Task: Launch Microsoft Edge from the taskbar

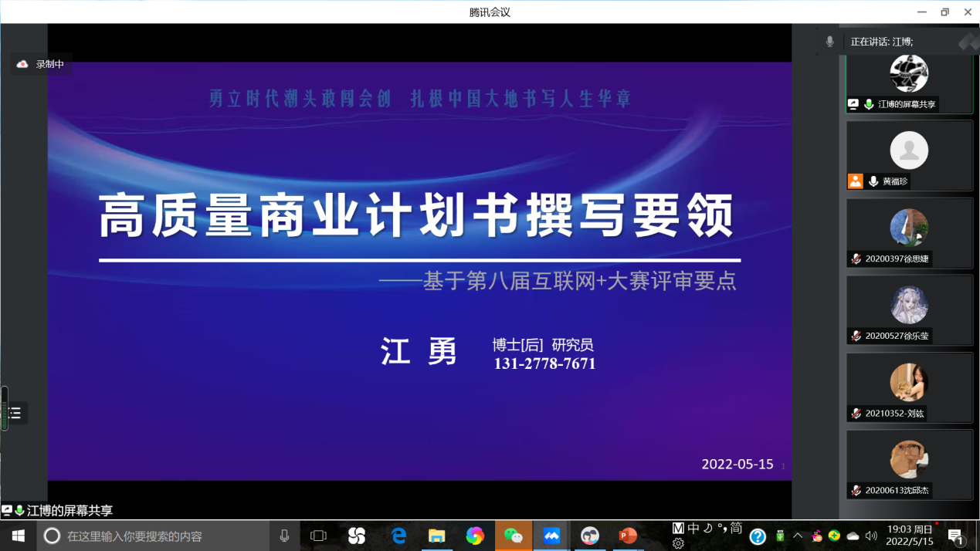Action: coord(398,536)
